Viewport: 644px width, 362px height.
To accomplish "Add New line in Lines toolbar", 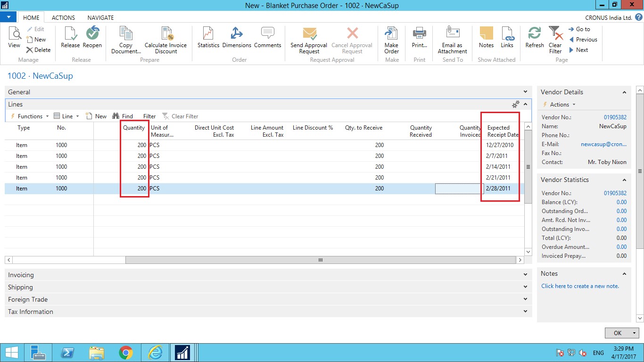I will pyautogui.click(x=96, y=116).
